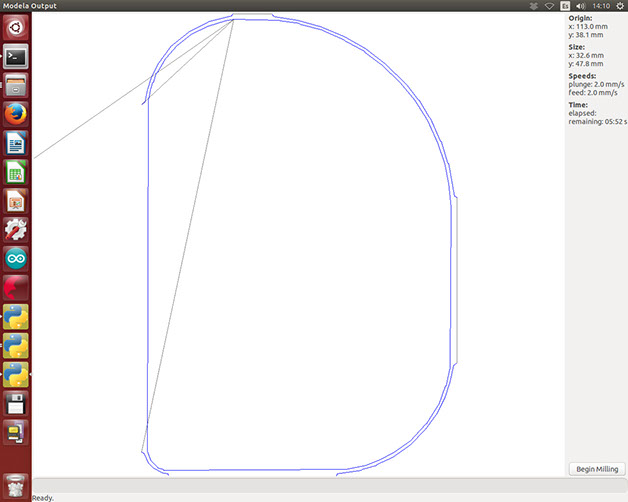Viewport: 628px width, 502px height.
Task: Open the system session gear menu
Action: pos(620,6)
